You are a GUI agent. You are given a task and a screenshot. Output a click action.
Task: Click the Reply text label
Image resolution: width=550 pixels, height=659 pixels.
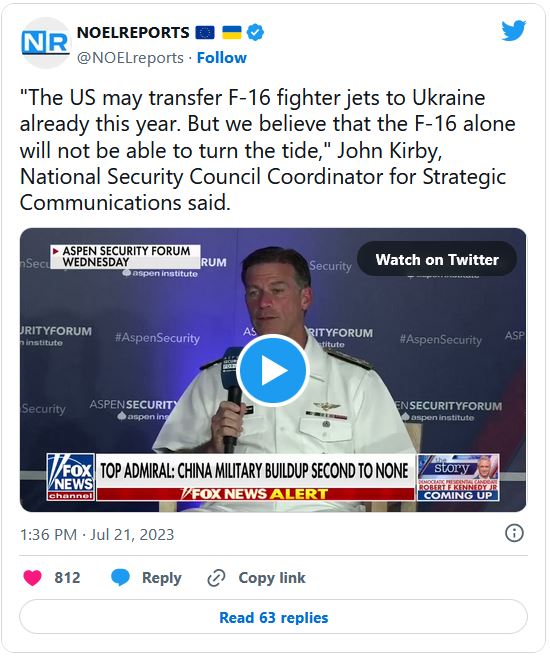coord(162,578)
